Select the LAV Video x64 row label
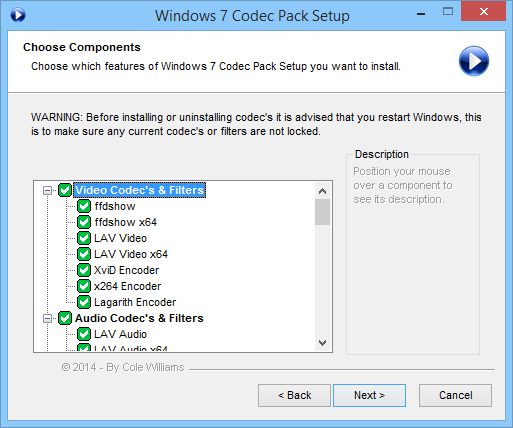The width and height of the screenshot is (513, 428). [x=131, y=254]
